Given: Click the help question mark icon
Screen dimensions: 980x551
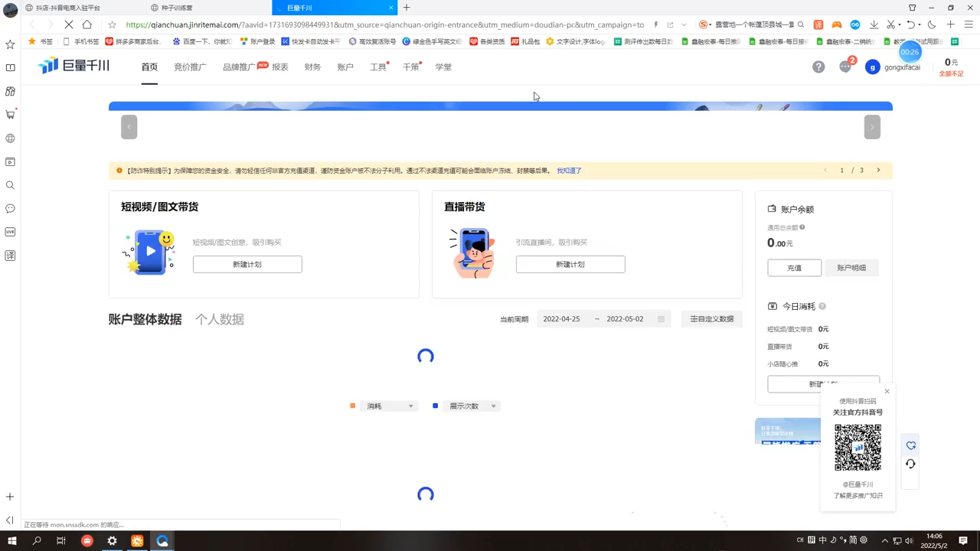Looking at the screenshot, I should coord(818,67).
